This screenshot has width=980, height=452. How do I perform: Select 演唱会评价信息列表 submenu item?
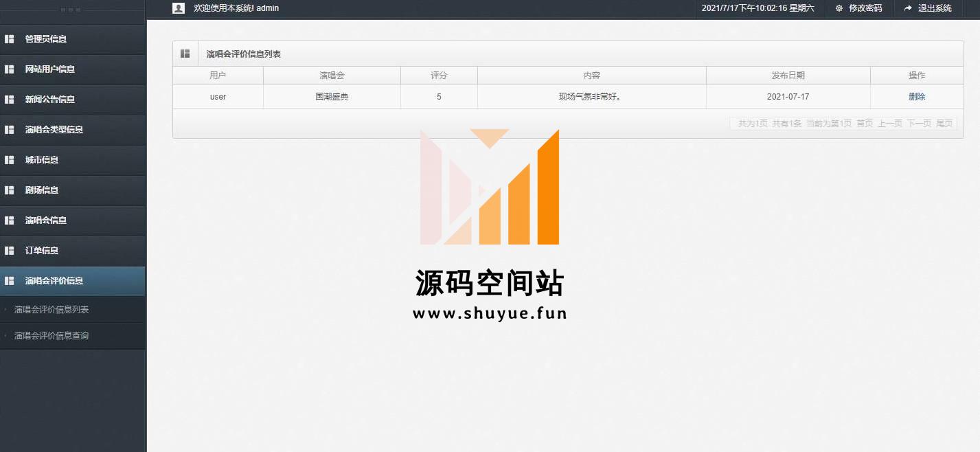(52, 310)
